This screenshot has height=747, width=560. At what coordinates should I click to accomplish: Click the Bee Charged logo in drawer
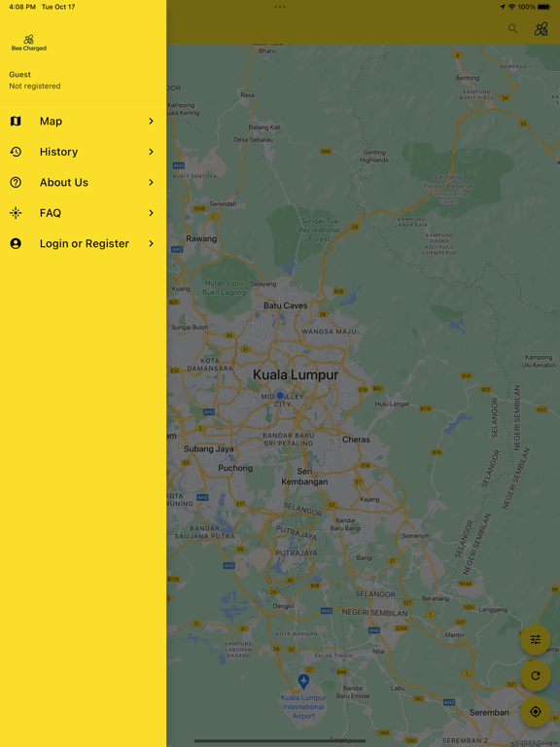point(28,43)
